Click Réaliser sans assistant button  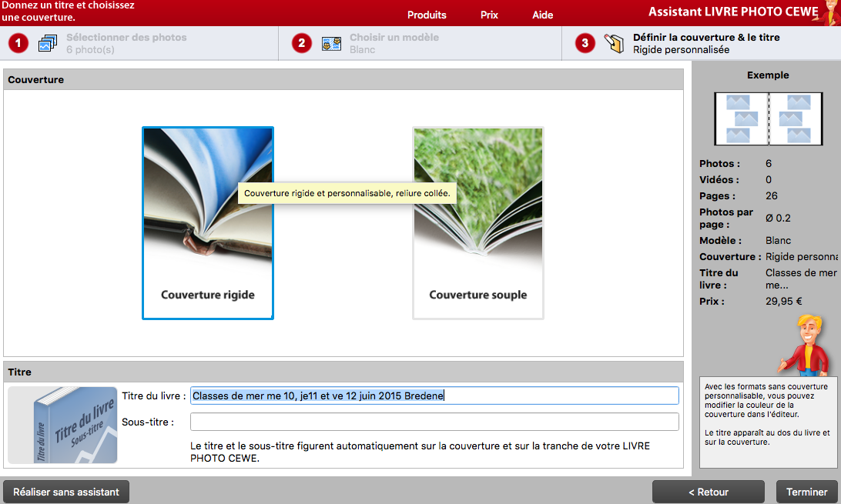(x=66, y=492)
